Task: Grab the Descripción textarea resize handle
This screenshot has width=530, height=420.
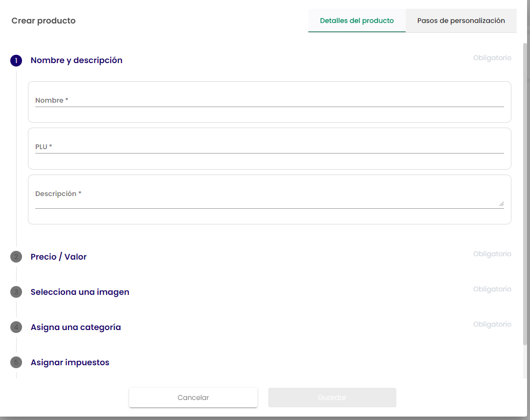Action: tap(501, 204)
